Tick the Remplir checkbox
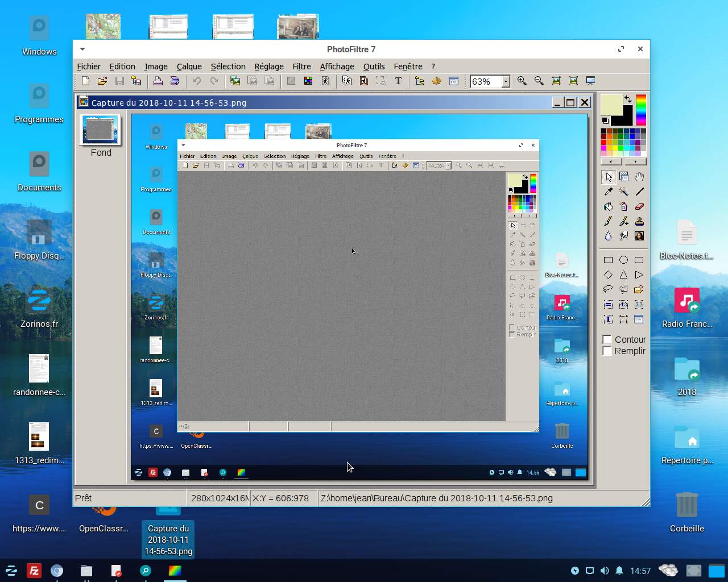 [x=607, y=351]
